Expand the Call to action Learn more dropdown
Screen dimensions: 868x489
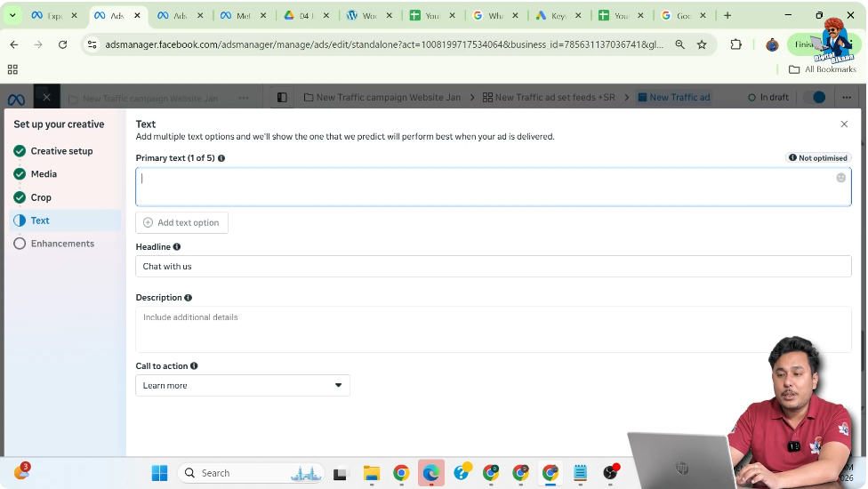point(243,386)
